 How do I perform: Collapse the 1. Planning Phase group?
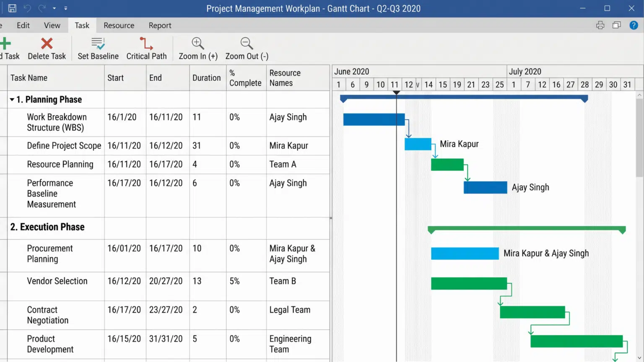coord(12,100)
